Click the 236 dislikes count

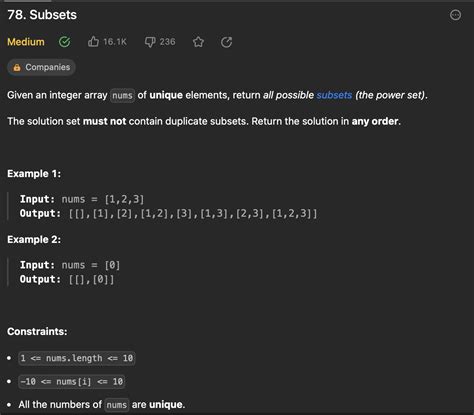[167, 42]
